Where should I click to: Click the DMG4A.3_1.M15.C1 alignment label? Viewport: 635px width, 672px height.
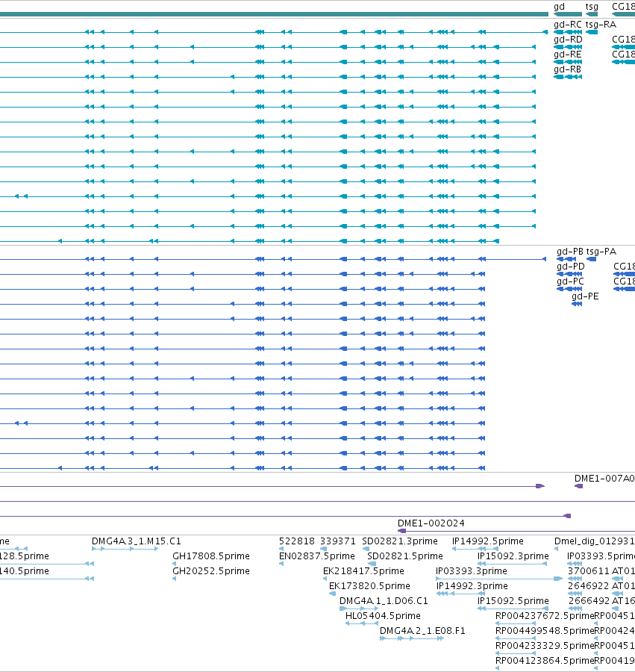[137, 541]
